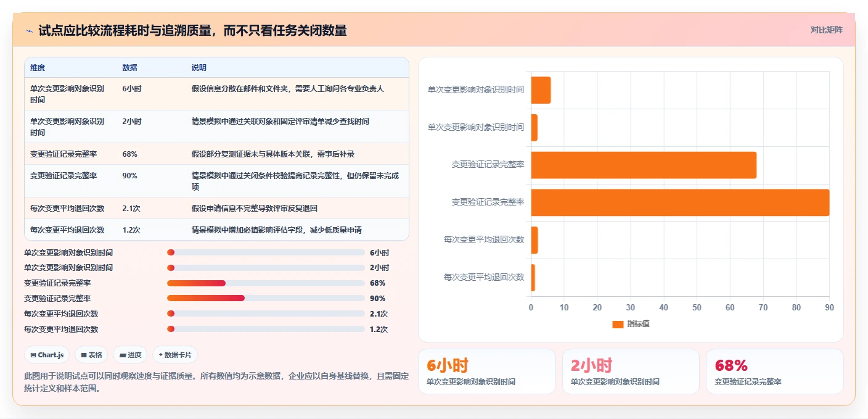Click the 2小时 cell in the table
This screenshot has height=419, width=868.
(132, 122)
